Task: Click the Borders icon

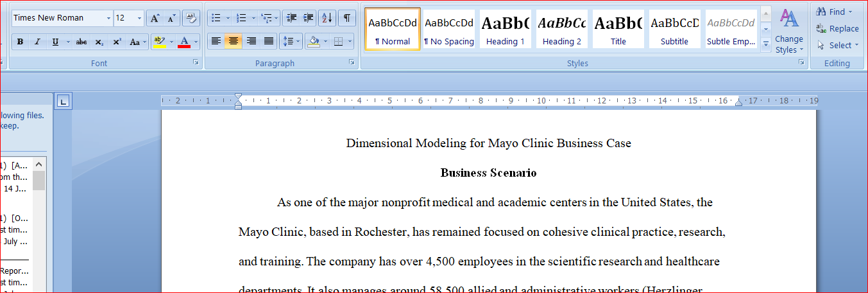Action: (339, 42)
